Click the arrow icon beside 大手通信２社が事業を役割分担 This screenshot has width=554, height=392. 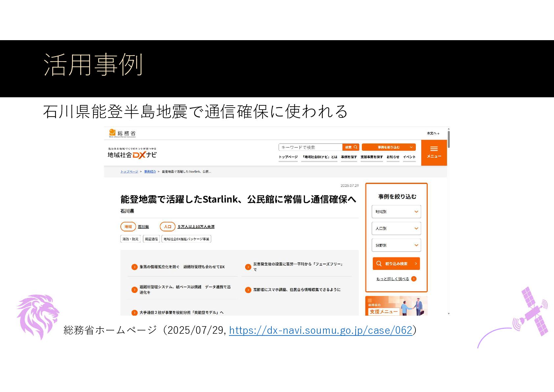pyautogui.click(x=134, y=313)
